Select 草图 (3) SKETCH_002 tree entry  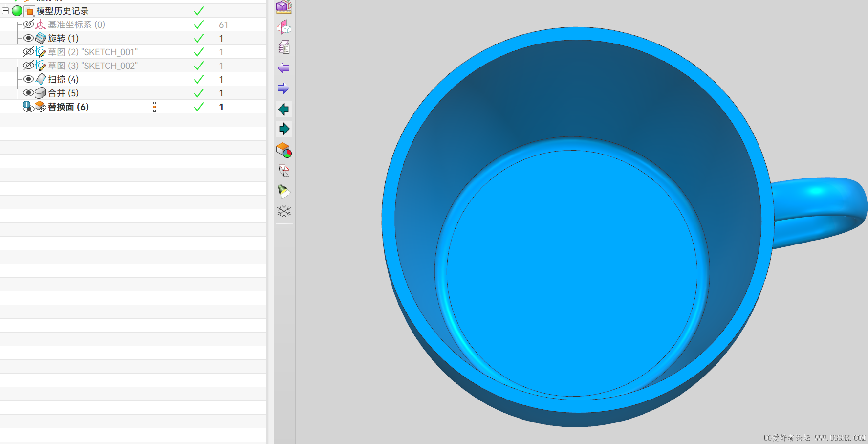[92, 66]
